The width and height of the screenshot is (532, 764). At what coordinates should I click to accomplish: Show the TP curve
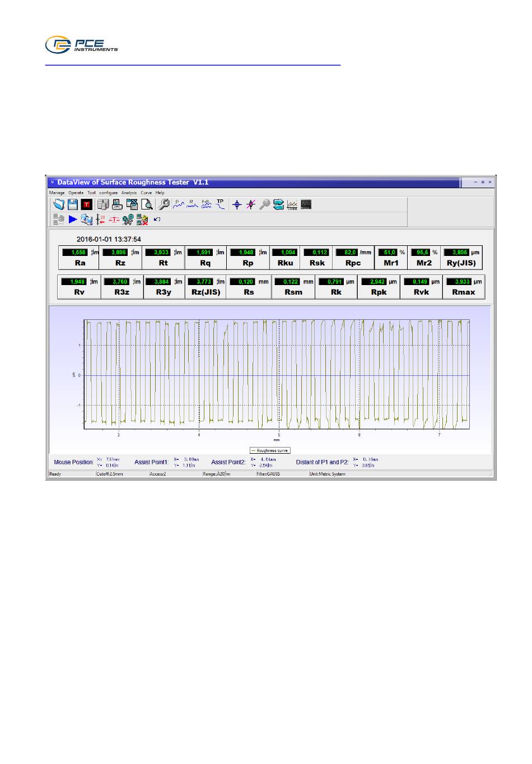220,204
